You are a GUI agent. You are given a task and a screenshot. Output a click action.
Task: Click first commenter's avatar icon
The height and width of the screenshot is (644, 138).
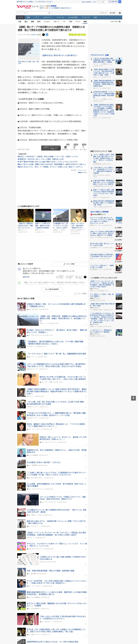click(x=19, y=269)
